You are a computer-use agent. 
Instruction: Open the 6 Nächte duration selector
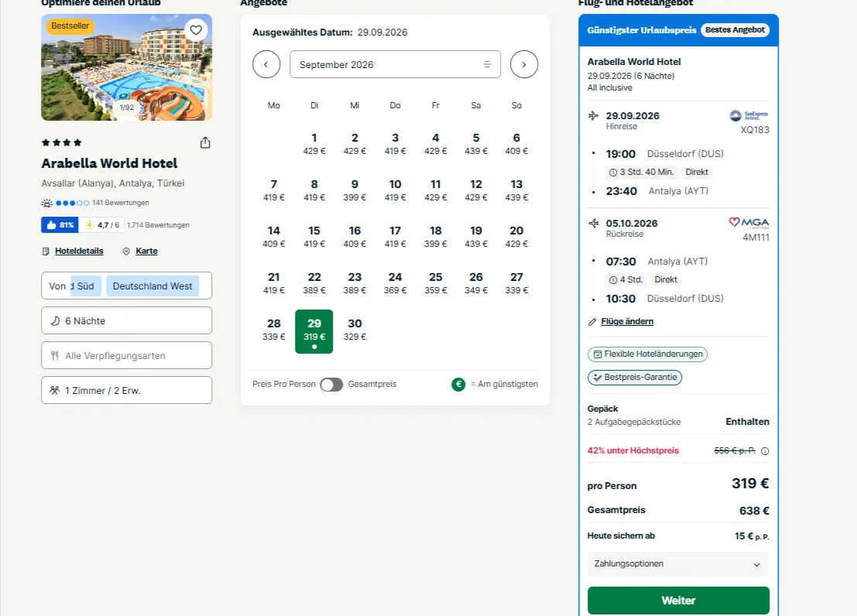click(126, 321)
